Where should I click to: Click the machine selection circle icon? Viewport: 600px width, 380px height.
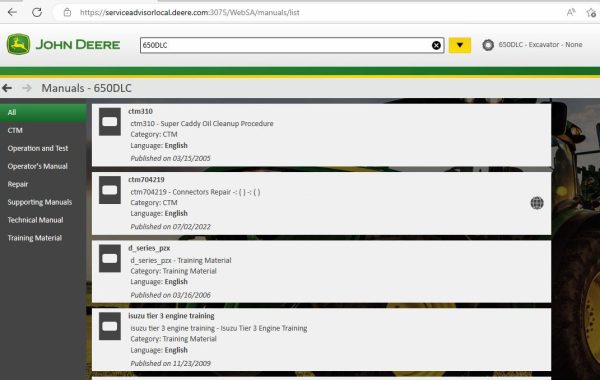point(488,45)
